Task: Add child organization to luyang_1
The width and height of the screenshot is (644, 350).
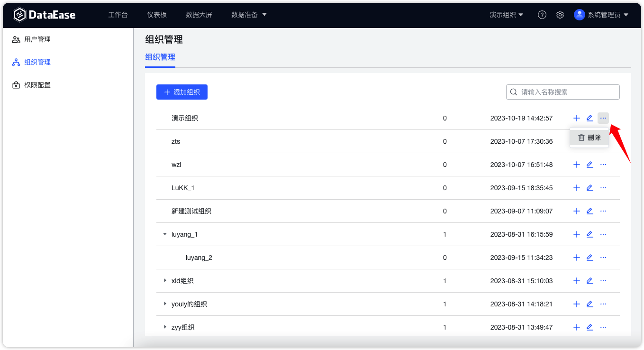Action: tap(577, 234)
